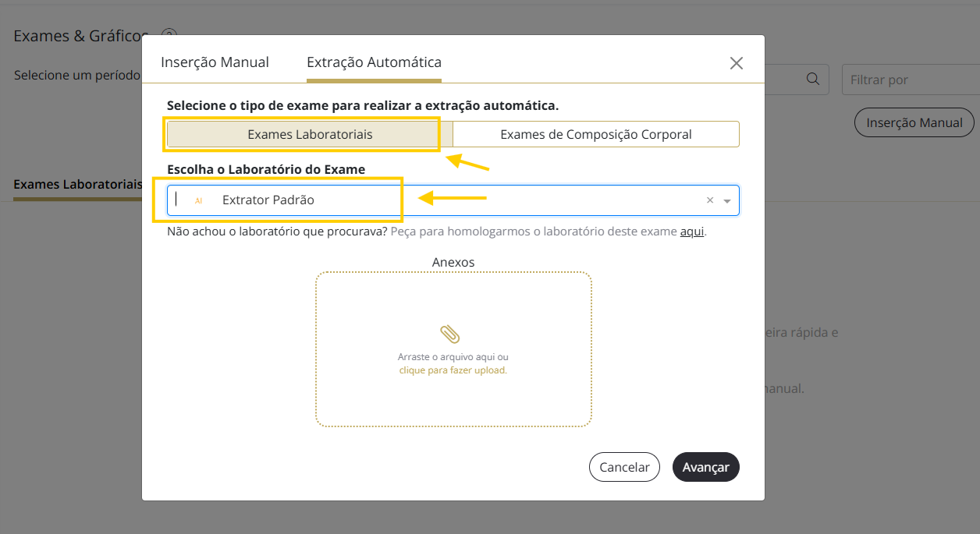The width and height of the screenshot is (980, 534).
Task: Follow the 'aqui' homologation link
Action: point(691,232)
